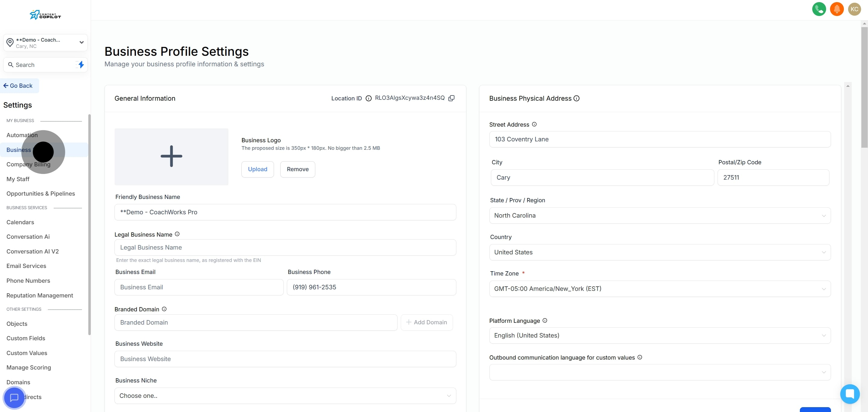868x412 pixels.
Task: Open the notifications bell icon
Action: click(x=837, y=9)
